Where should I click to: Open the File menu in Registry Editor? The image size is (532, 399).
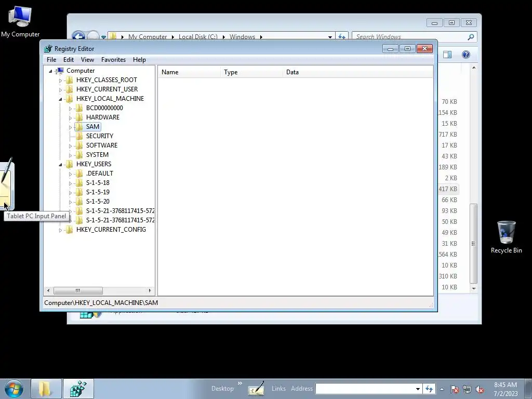(x=51, y=60)
